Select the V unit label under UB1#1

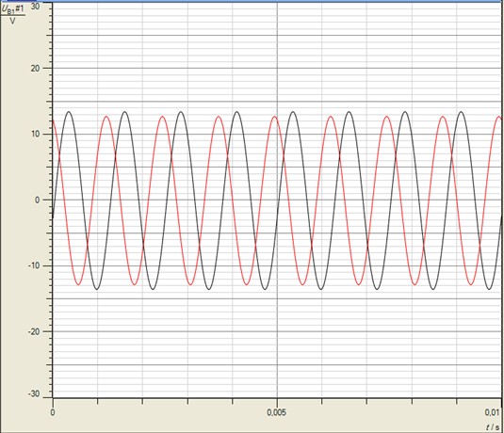click(12, 22)
